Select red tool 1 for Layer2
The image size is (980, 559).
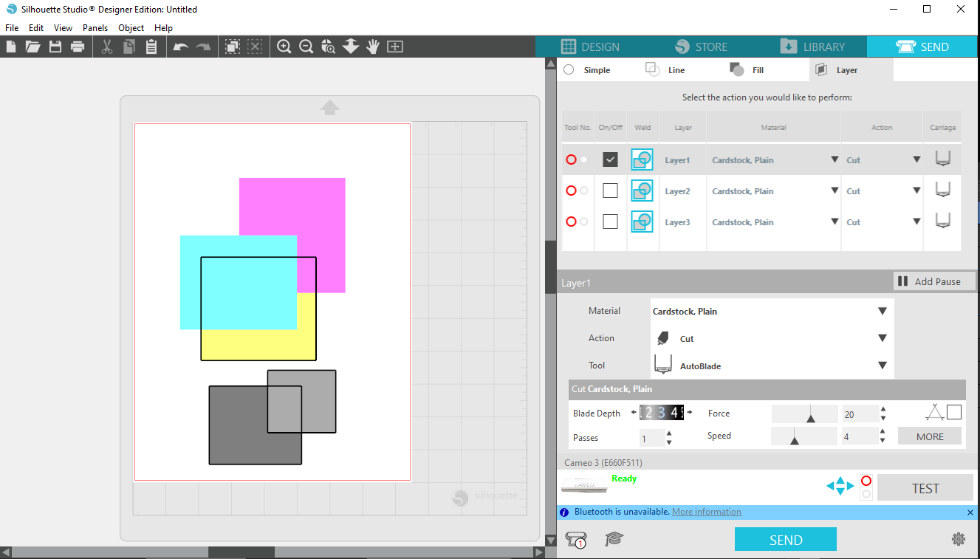click(x=571, y=191)
